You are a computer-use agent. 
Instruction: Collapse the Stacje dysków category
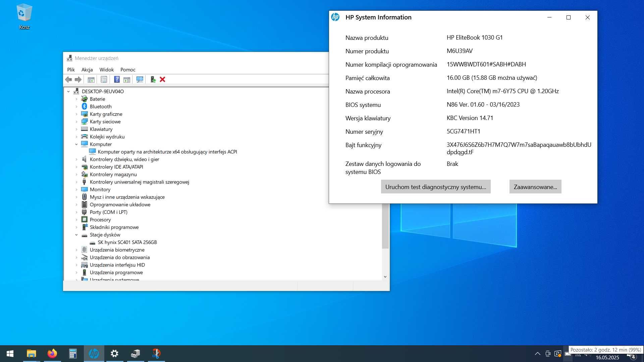click(76, 235)
